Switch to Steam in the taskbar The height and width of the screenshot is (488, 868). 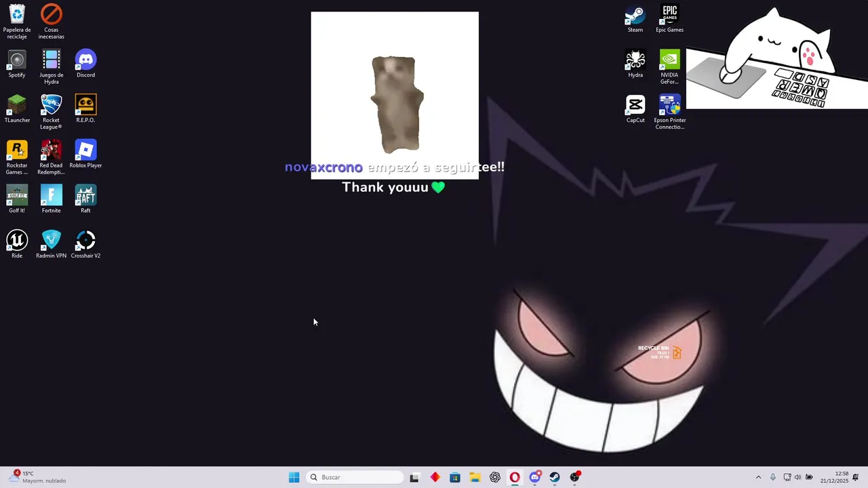click(x=555, y=477)
